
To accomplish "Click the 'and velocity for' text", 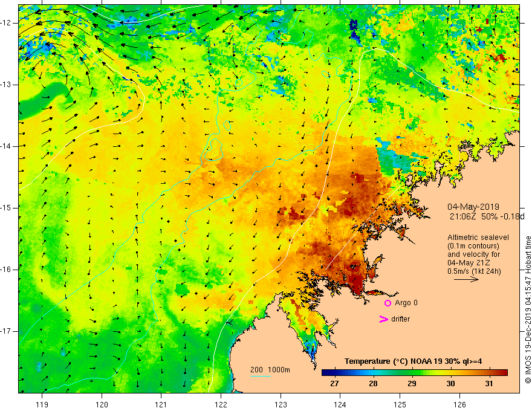I will (473, 254).
